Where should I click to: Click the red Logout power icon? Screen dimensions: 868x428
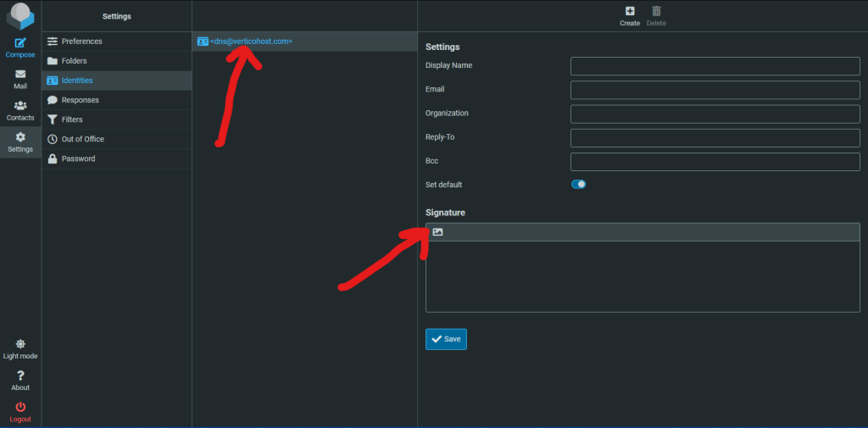[20, 407]
